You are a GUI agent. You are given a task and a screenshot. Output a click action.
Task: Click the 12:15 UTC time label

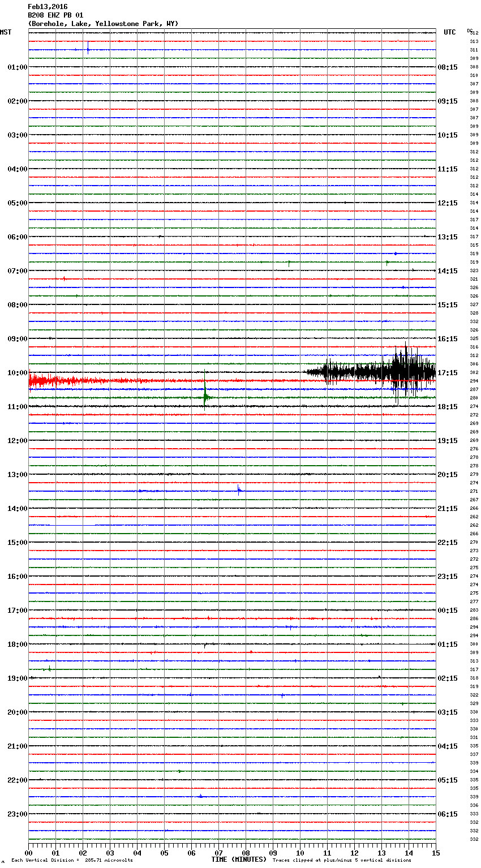(448, 203)
